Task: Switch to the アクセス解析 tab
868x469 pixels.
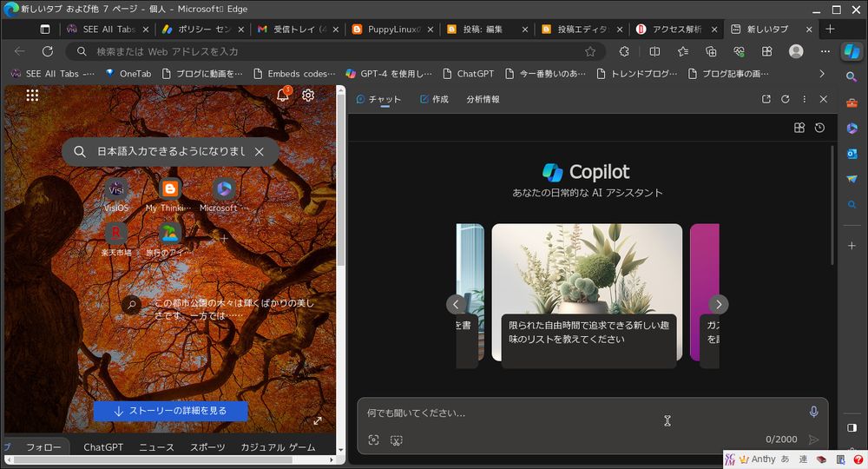Action: (x=676, y=30)
